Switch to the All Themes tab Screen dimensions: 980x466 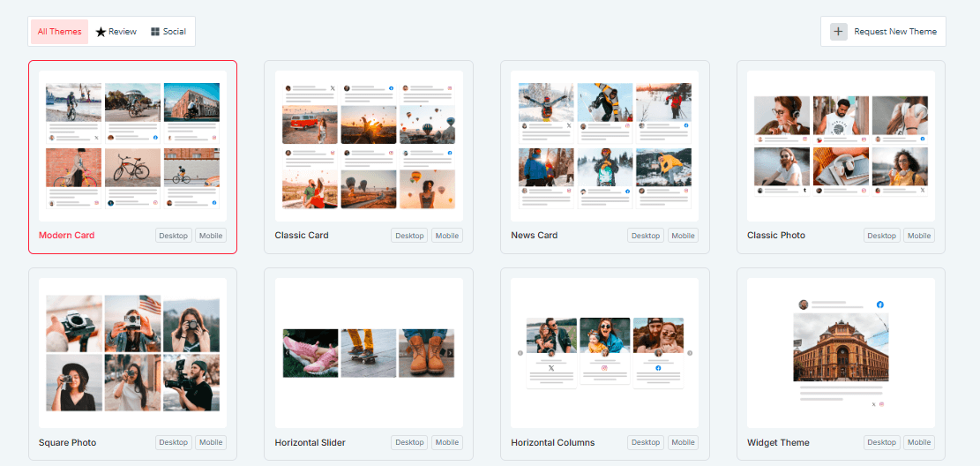59,32
